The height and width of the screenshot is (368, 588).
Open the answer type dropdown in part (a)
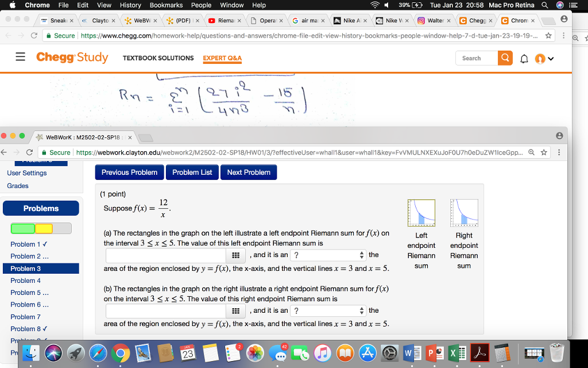[327, 254]
